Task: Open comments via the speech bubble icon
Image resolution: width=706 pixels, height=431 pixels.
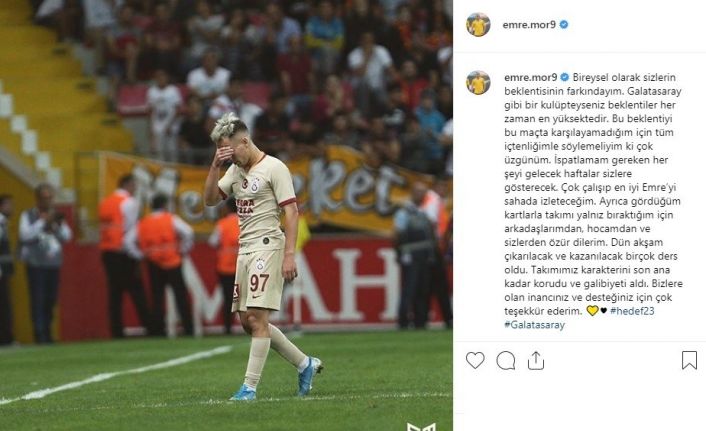Action: tap(506, 360)
